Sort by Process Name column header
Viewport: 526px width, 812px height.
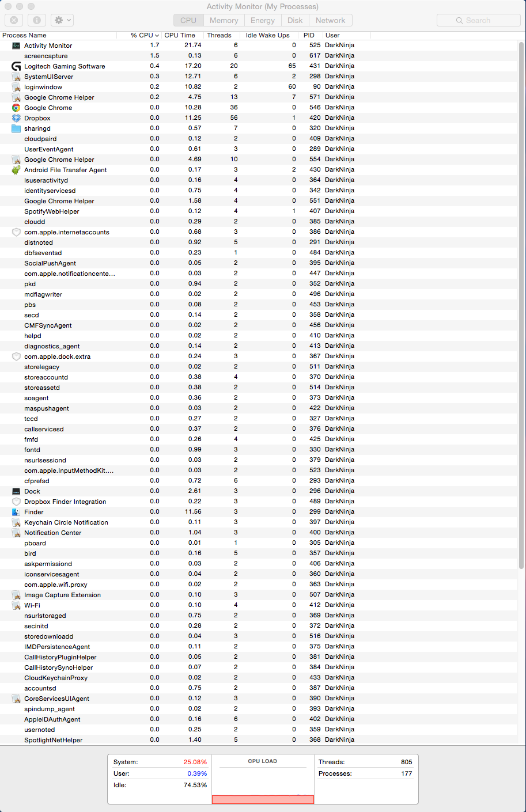coord(58,35)
